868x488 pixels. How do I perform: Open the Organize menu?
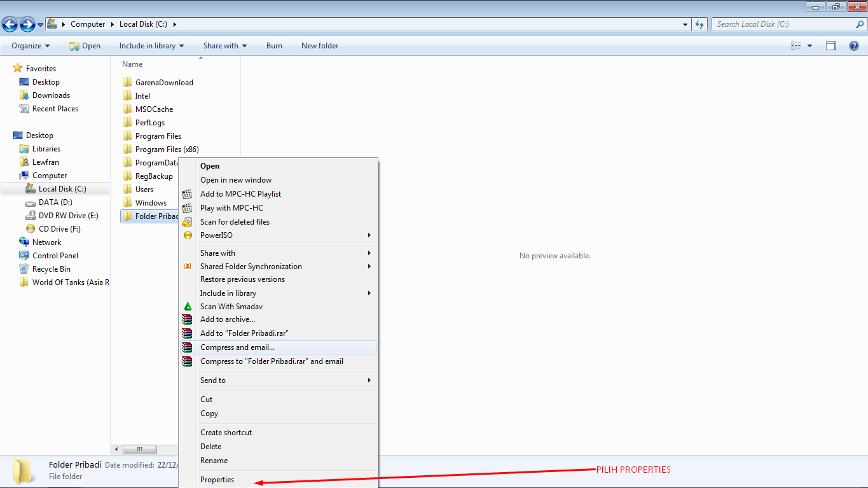(x=29, y=45)
